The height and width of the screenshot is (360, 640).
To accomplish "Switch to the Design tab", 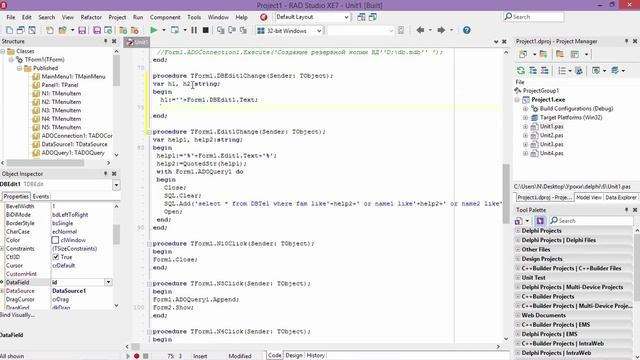I will (294, 356).
